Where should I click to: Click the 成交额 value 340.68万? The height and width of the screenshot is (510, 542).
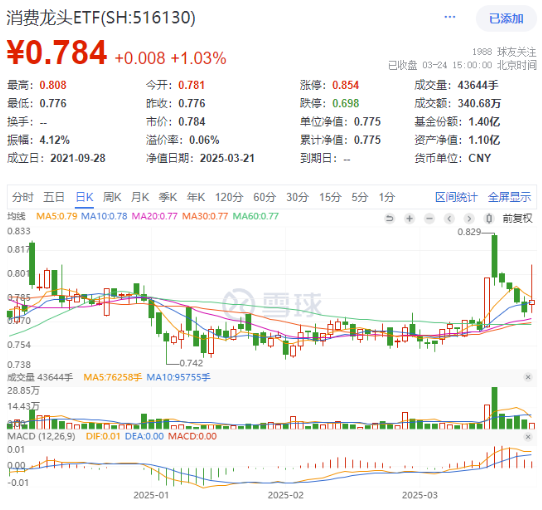pyautogui.click(x=479, y=103)
